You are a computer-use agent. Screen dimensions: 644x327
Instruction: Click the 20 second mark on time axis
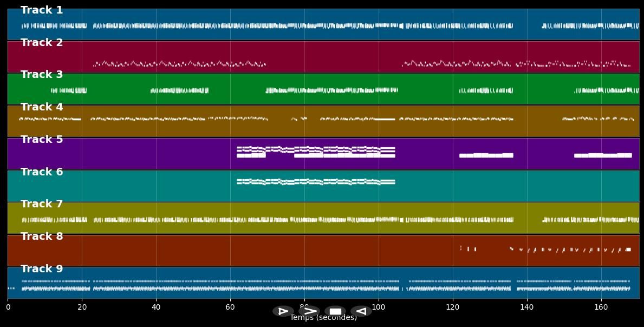(x=82, y=308)
